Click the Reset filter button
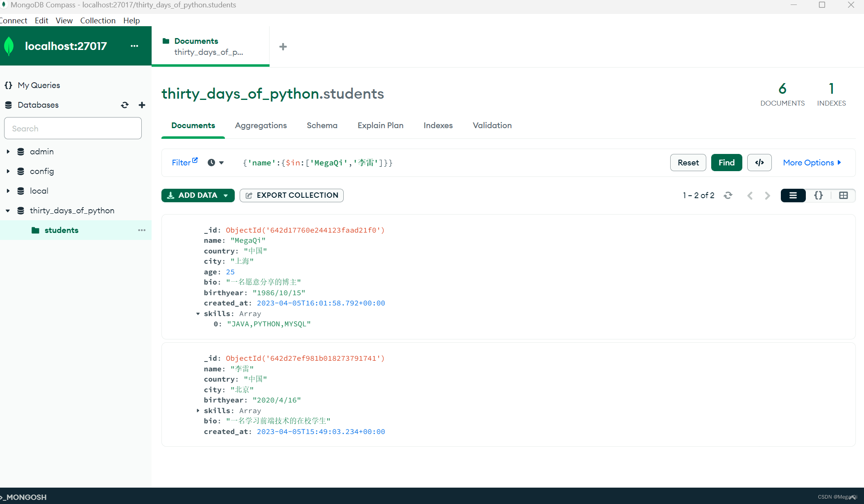The width and height of the screenshot is (864, 504). [x=687, y=163]
